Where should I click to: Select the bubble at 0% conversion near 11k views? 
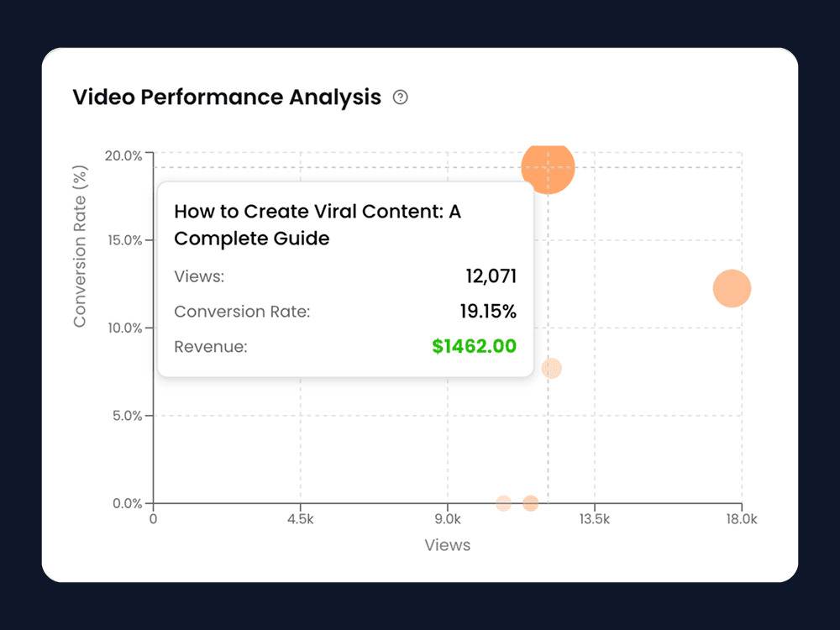pos(531,502)
